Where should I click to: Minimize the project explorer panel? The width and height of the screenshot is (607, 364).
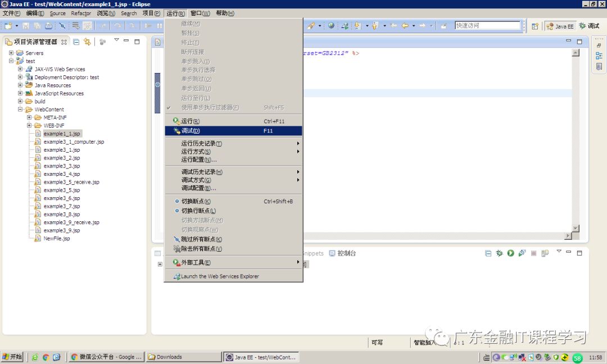point(126,41)
